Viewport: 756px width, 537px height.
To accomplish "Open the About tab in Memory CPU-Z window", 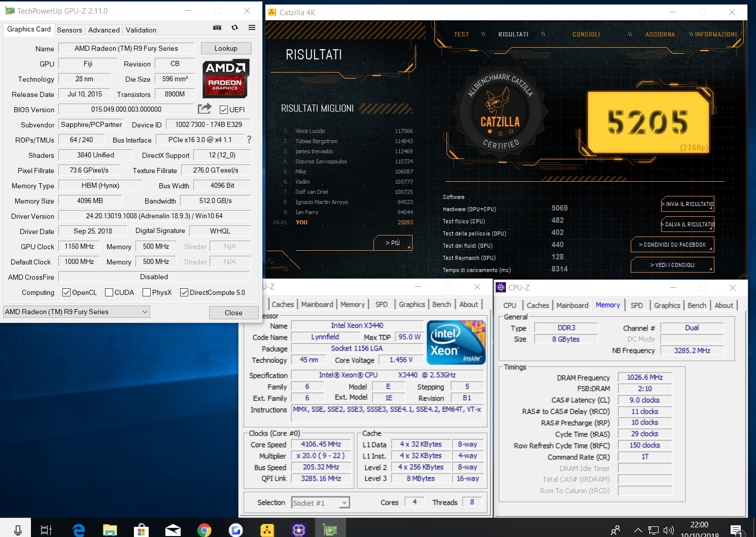I will 724,305.
